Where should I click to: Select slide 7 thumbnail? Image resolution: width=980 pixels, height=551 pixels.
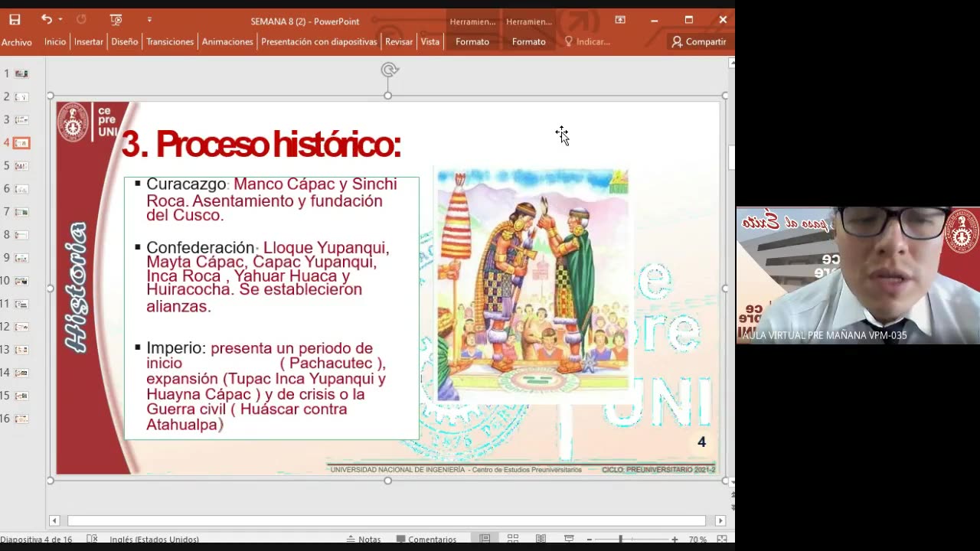(21, 211)
